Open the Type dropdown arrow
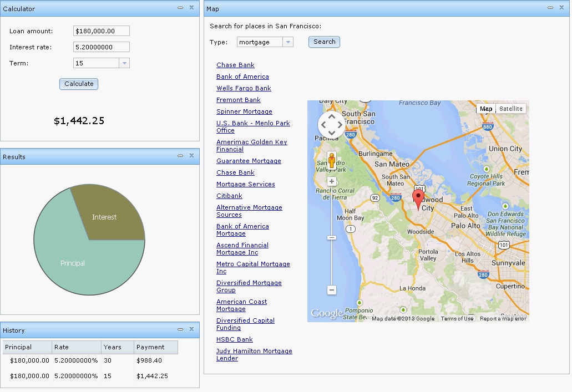The height and width of the screenshot is (392, 572). pos(288,42)
